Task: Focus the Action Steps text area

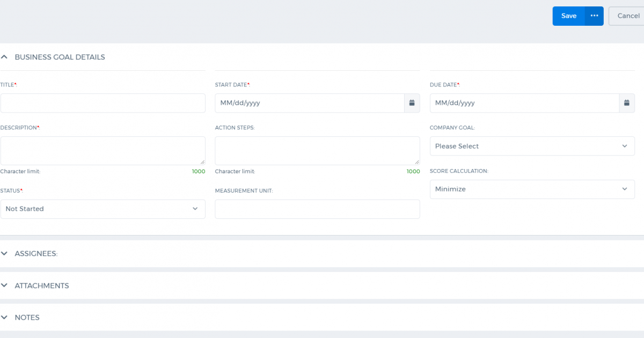Action: 318,151
